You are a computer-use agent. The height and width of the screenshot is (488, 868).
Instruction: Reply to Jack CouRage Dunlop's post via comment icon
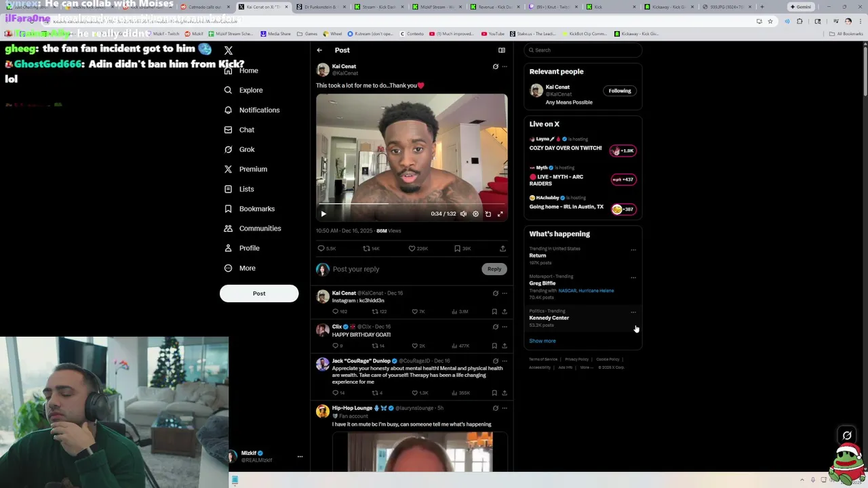click(335, 393)
